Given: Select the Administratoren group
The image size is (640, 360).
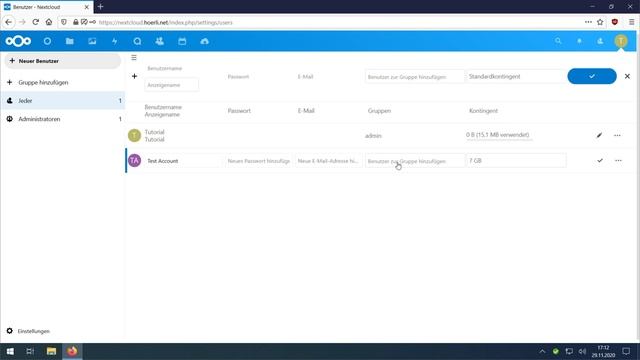Looking at the screenshot, I should tap(63, 119).
